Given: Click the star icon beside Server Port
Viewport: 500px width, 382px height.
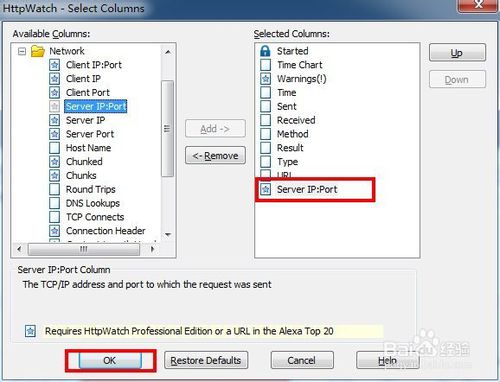Looking at the screenshot, I should click(x=54, y=134).
